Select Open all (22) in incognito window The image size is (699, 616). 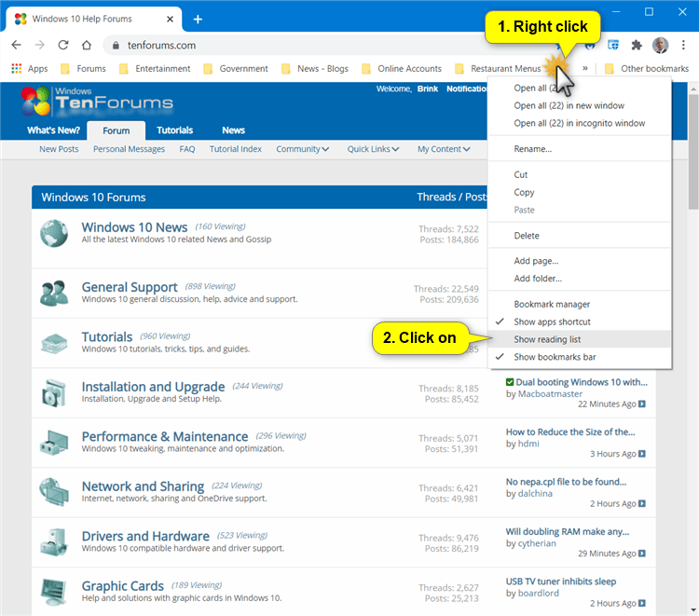click(580, 123)
